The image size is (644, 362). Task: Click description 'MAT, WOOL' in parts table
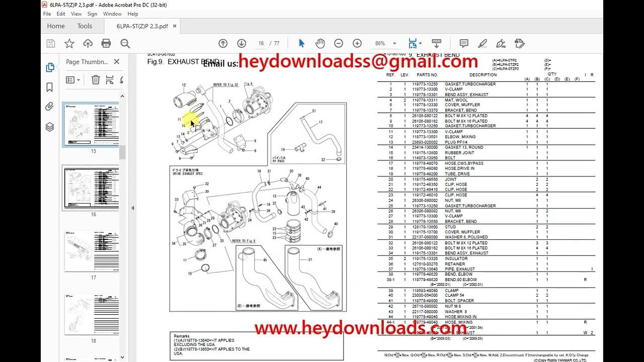tap(456, 100)
